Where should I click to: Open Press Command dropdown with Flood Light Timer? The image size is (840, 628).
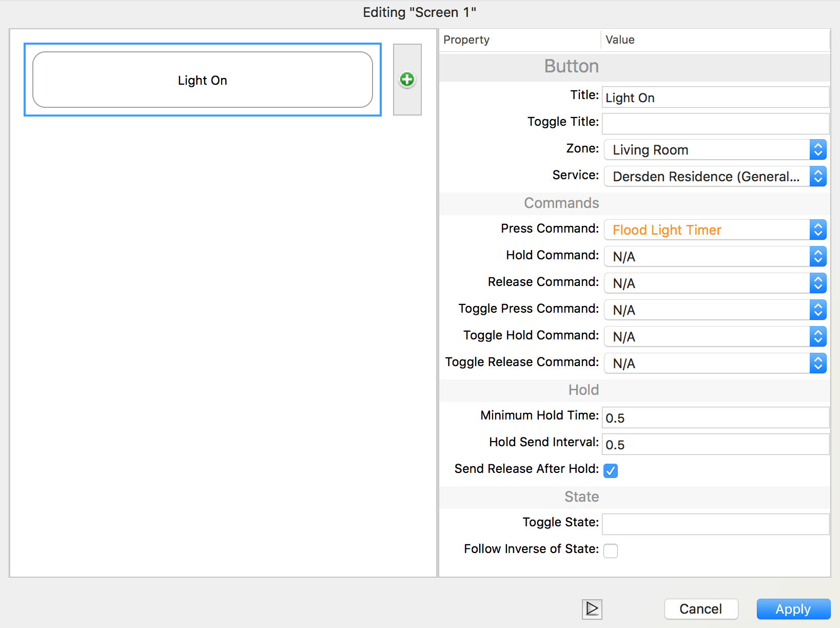715,230
